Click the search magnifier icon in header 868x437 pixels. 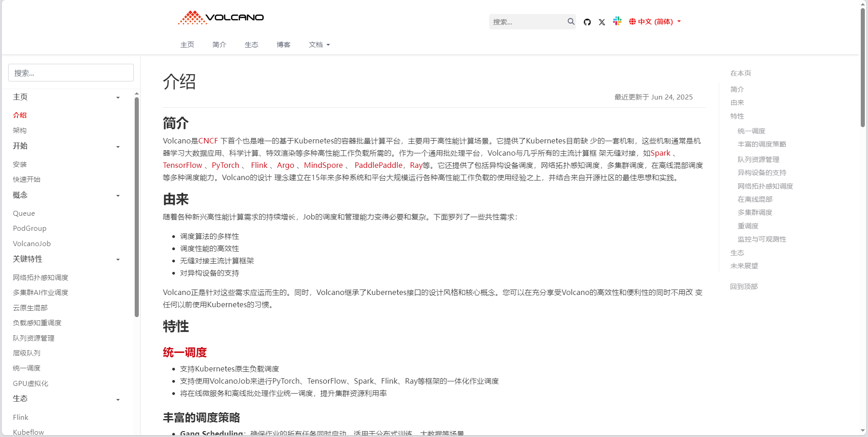571,22
